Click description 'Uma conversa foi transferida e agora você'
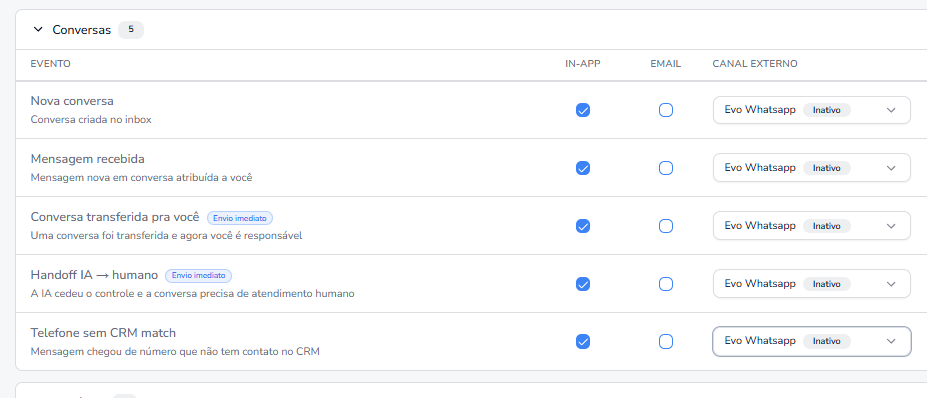This screenshot has width=927, height=398. point(166,235)
